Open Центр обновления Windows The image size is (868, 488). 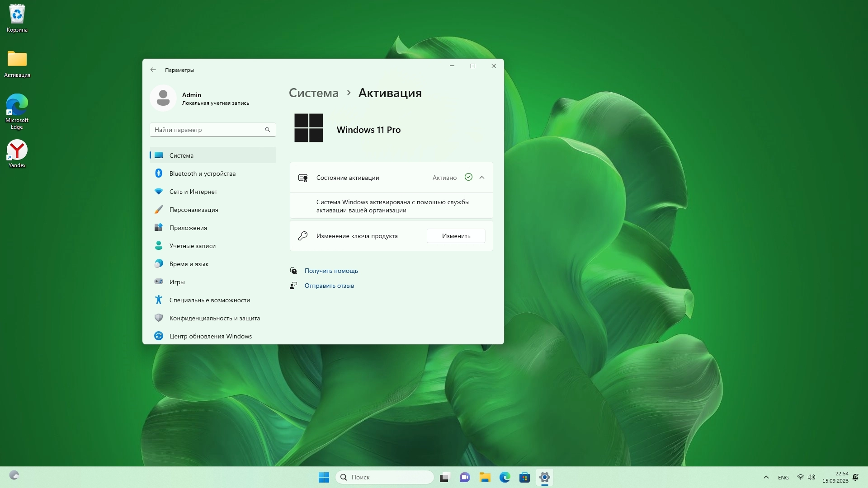point(210,336)
